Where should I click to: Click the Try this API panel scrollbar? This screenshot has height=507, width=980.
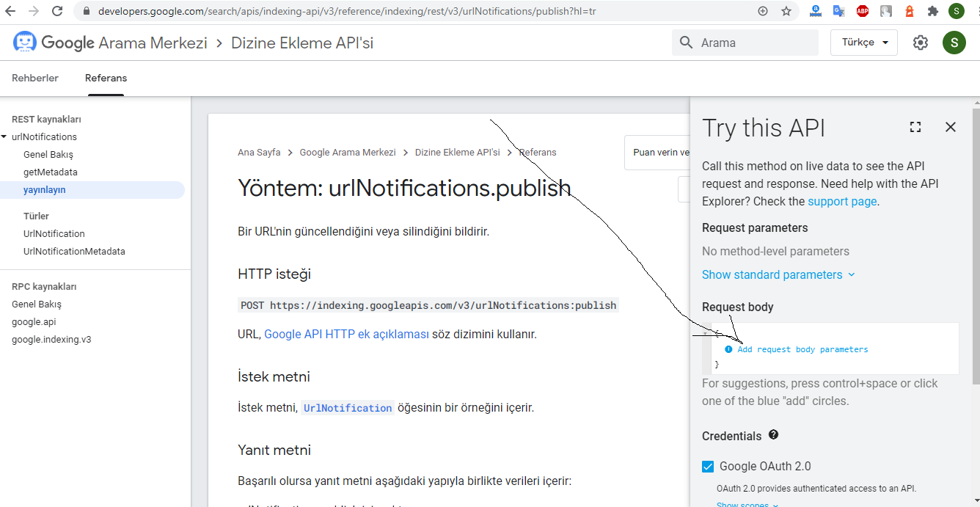pos(976,246)
